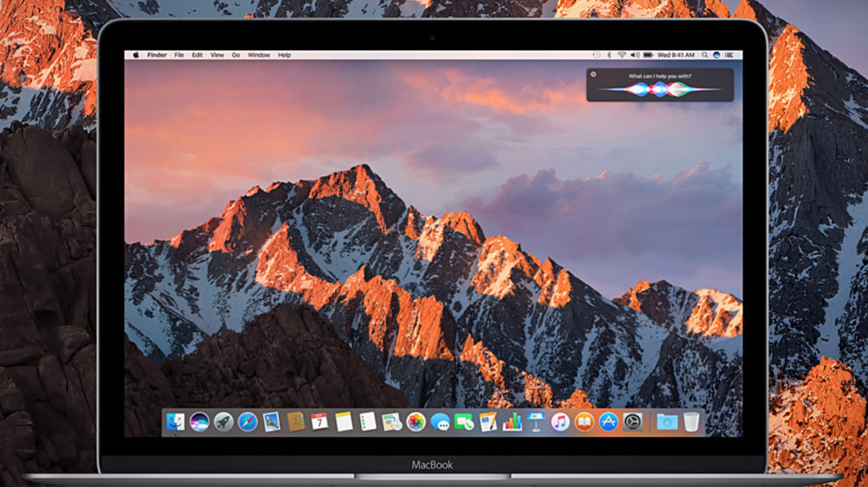Open the Photos app in dock

click(416, 422)
